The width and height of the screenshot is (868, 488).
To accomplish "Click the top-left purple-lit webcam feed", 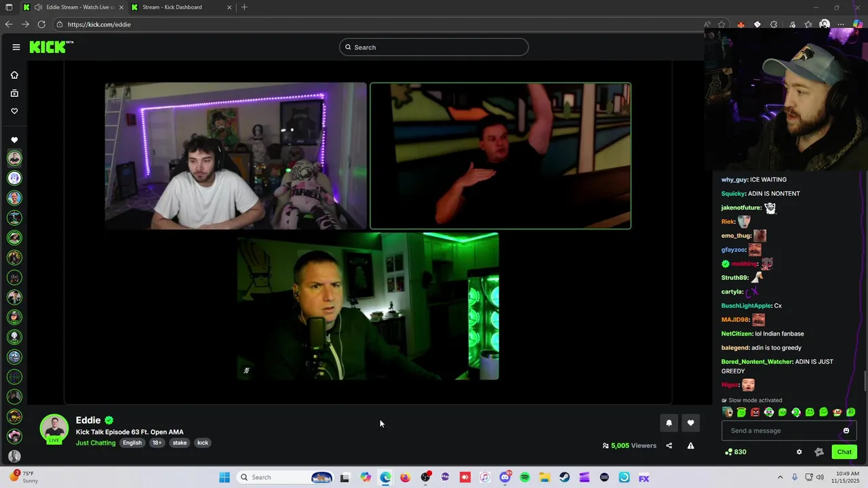I will [x=235, y=156].
